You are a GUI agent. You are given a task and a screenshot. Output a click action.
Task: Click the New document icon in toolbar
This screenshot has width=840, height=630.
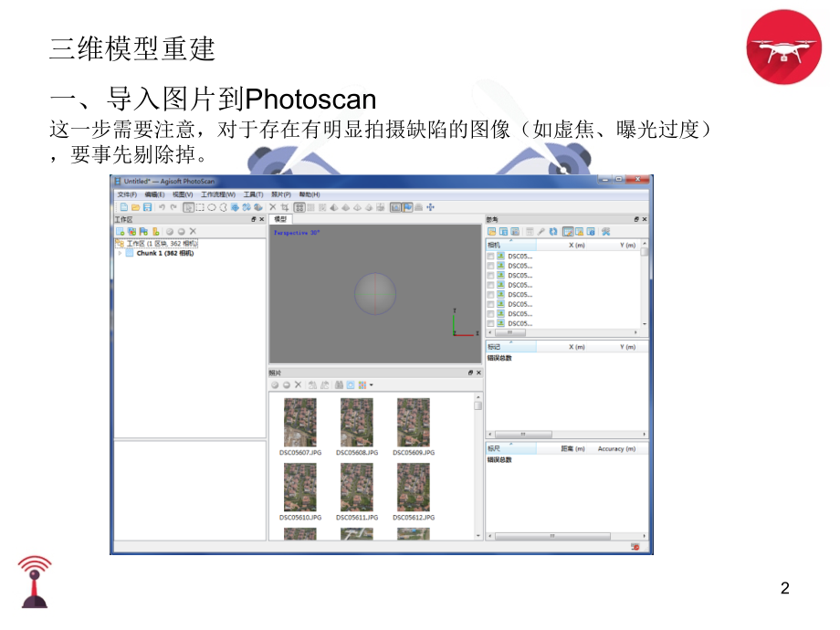[123, 207]
